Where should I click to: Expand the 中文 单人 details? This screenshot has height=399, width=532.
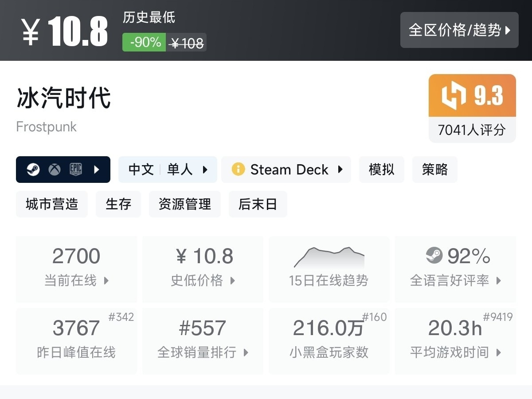point(204,169)
